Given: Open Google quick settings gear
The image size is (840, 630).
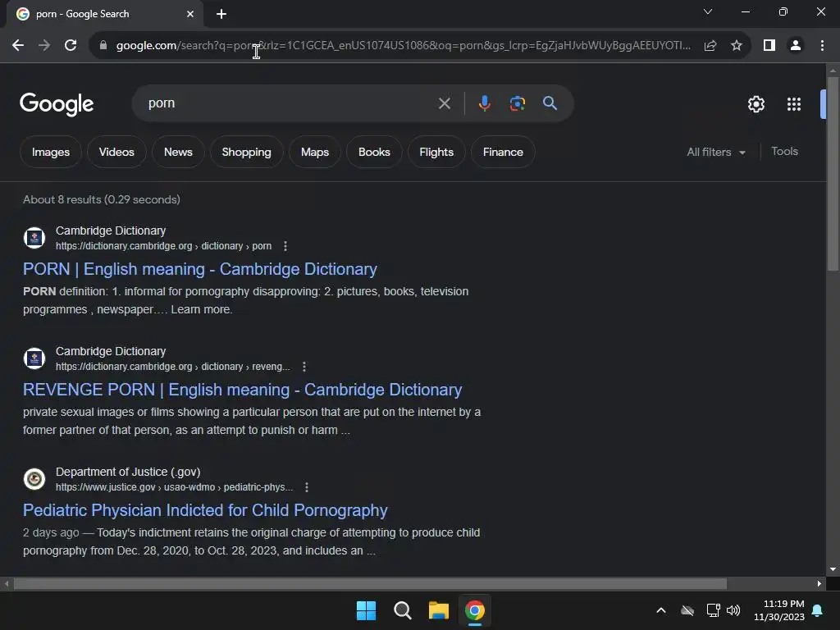Looking at the screenshot, I should [x=756, y=104].
